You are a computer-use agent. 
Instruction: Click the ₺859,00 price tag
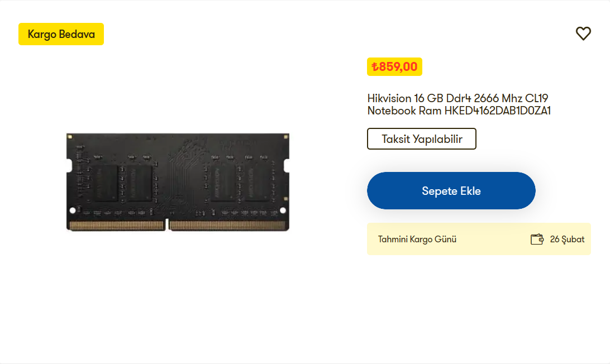point(394,67)
